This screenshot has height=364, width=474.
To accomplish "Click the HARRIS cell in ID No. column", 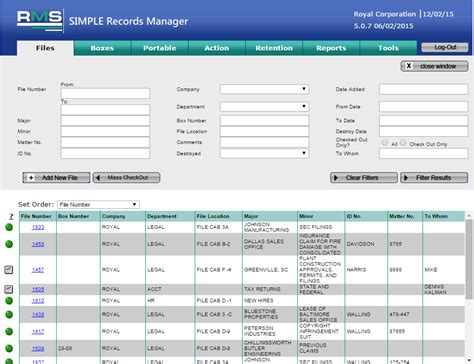I will click(x=366, y=270).
